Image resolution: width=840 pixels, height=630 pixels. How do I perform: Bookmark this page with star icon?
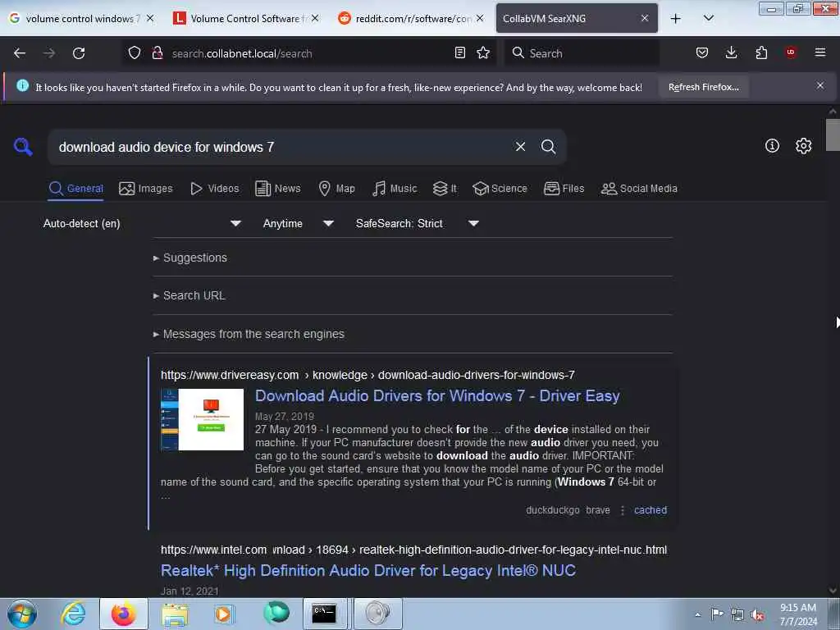click(483, 52)
